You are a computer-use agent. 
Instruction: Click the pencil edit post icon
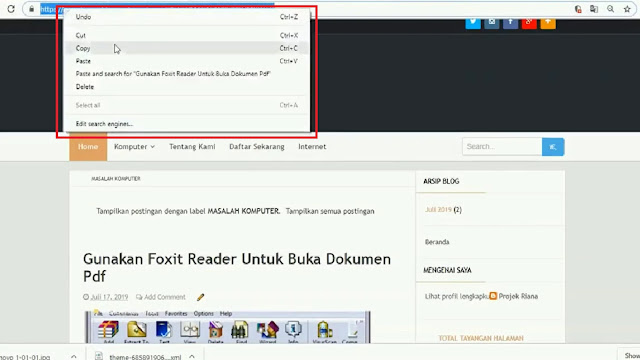click(200, 297)
